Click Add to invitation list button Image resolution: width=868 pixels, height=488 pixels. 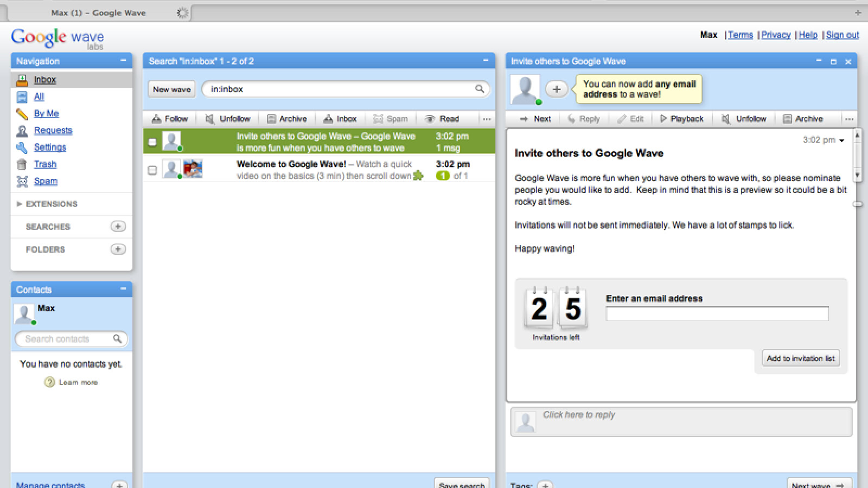800,358
